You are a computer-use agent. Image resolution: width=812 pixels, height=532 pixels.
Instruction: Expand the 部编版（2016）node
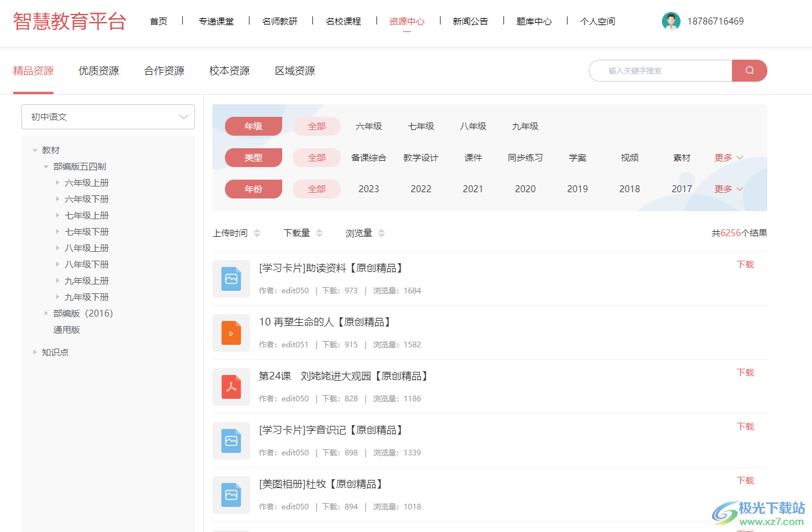(x=46, y=313)
